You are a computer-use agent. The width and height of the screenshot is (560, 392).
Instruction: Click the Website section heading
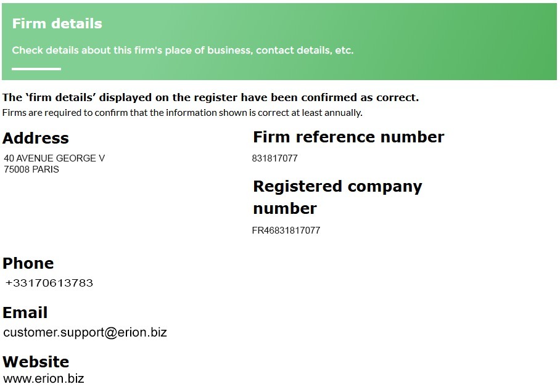point(36,362)
